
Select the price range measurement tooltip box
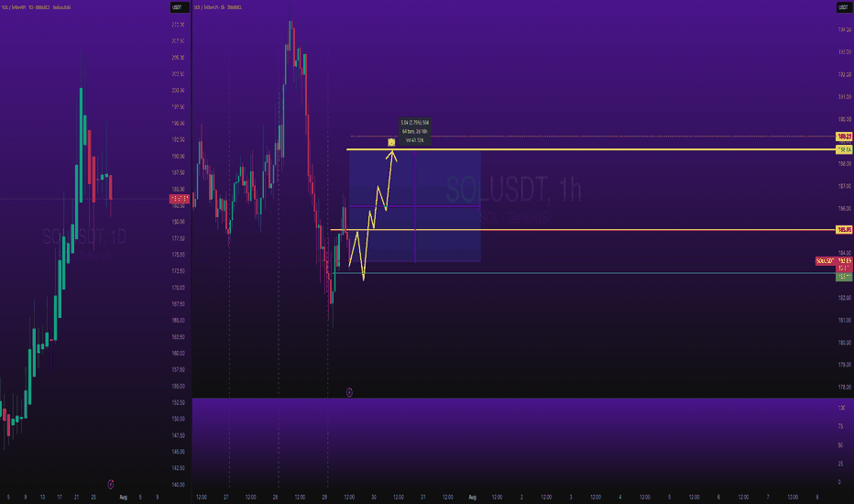[x=415, y=131]
